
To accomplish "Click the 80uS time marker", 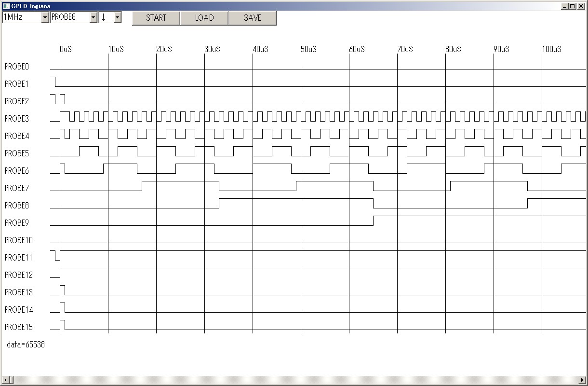I will point(454,49).
